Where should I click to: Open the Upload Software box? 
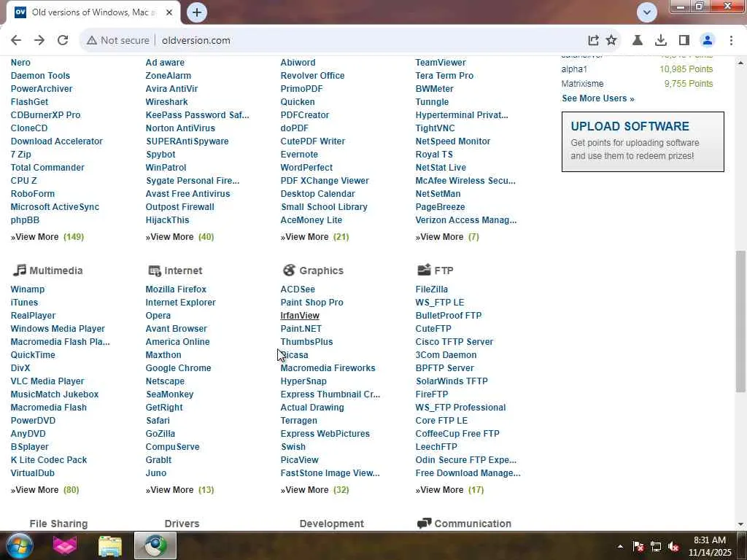643,142
